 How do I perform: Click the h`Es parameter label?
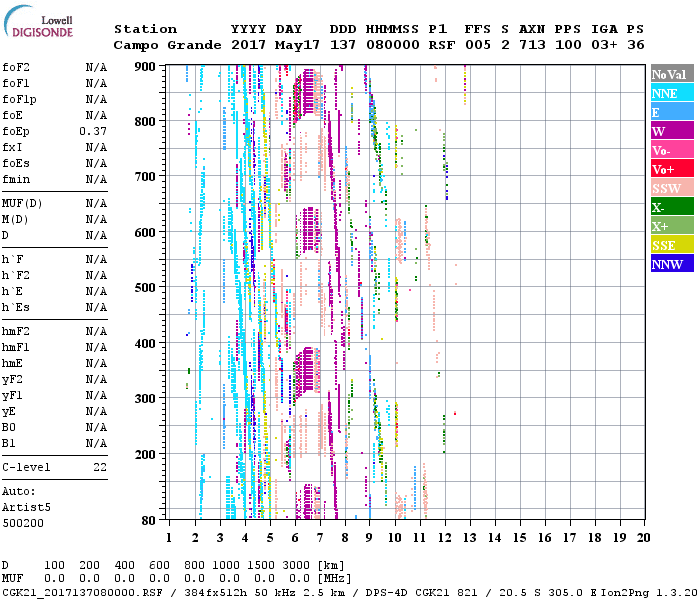(16, 308)
